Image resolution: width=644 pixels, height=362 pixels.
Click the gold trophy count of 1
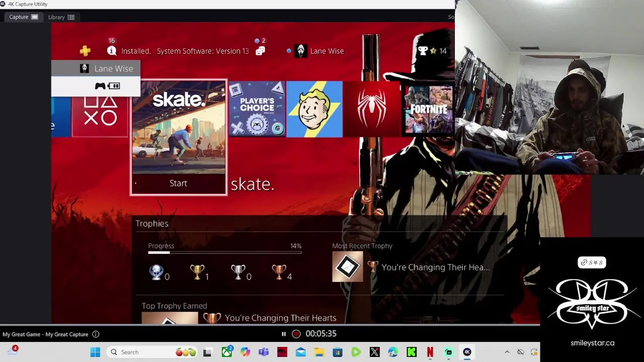point(200,273)
